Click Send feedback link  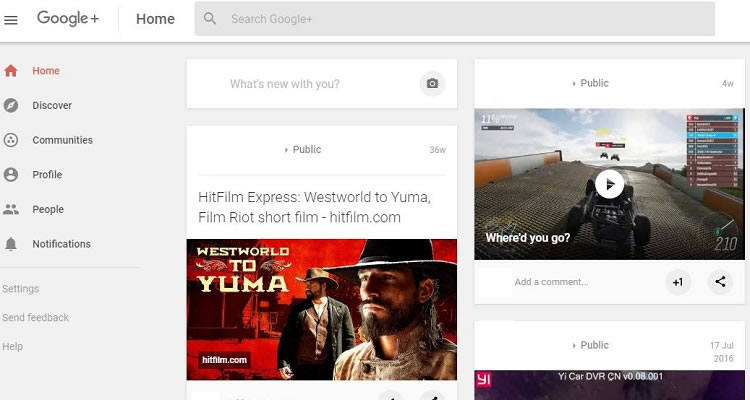point(35,318)
